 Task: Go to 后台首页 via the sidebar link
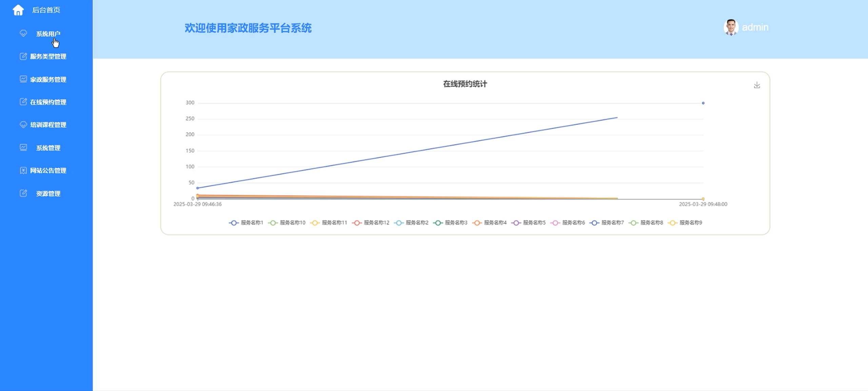coord(46,10)
